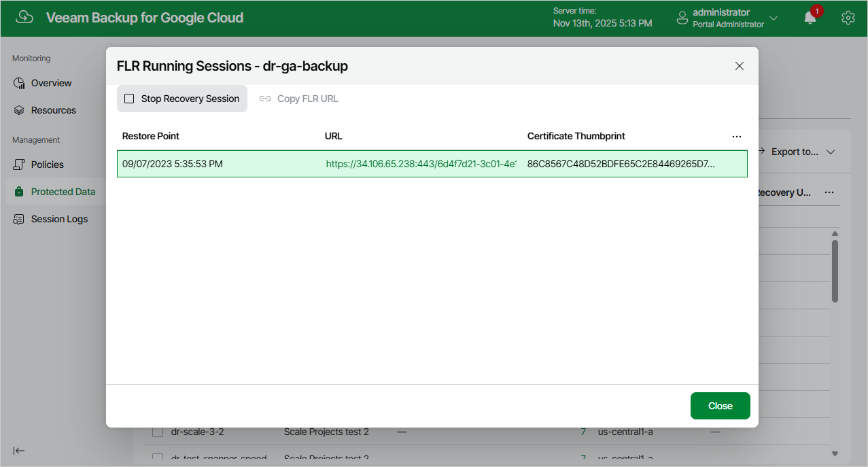This screenshot has width=868, height=467.
Task: Click the Overview pie chart icon
Action: 19,83
